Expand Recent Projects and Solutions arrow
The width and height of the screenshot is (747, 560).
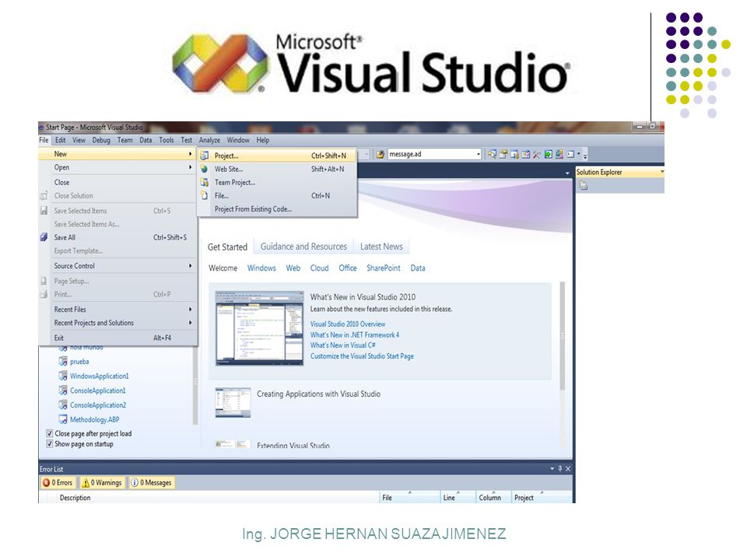point(190,322)
